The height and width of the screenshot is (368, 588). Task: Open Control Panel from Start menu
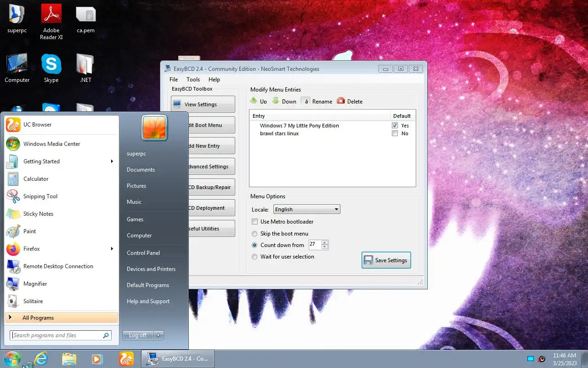143,253
